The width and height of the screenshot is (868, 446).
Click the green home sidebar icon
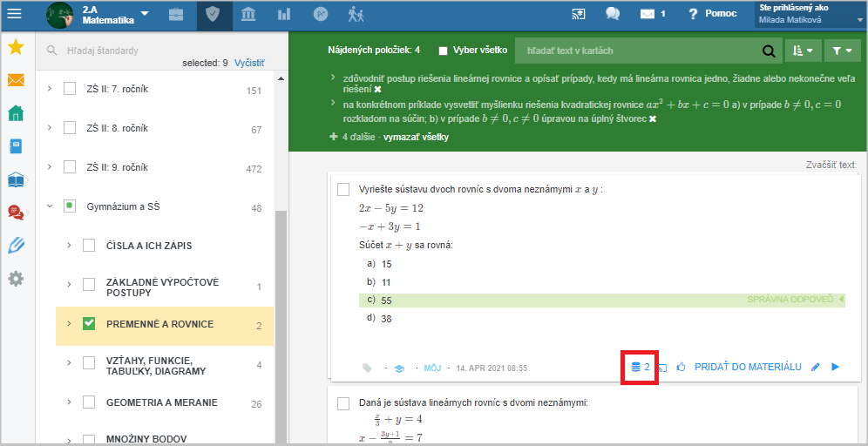pyautogui.click(x=16, y=113)
